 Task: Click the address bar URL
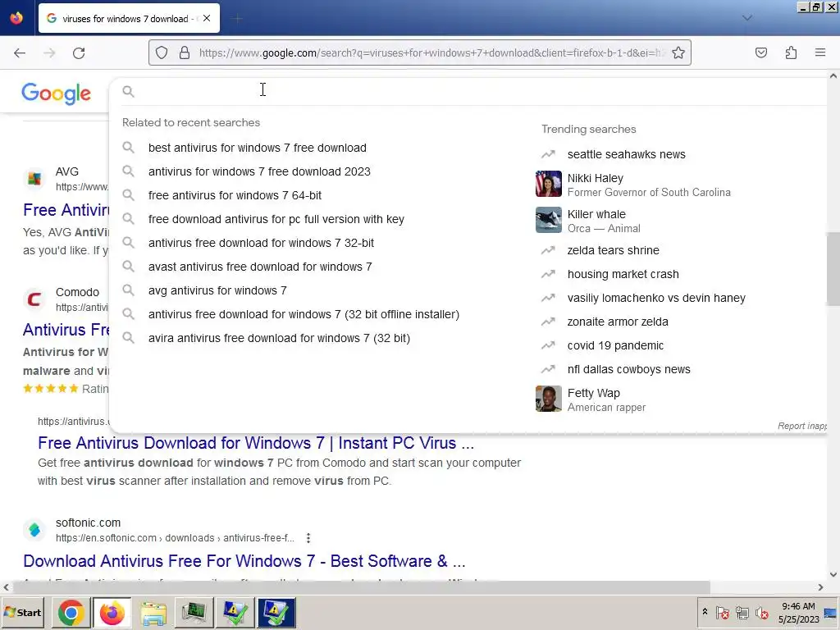[x=431, y=52]
